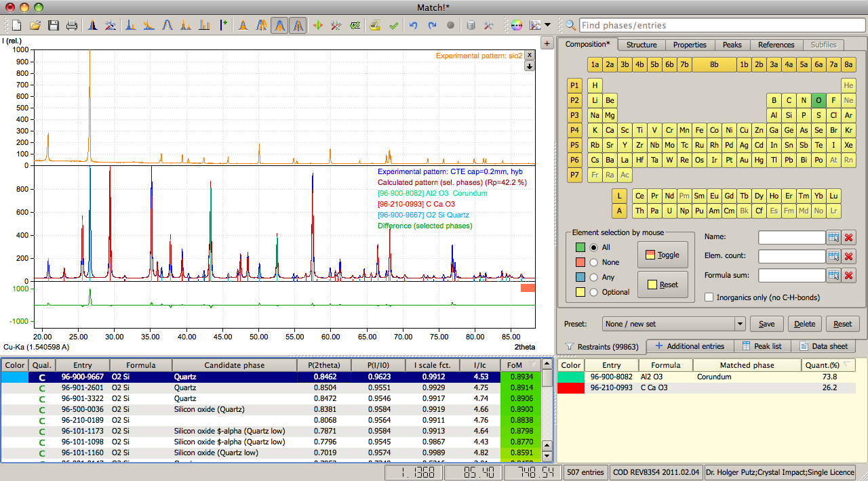This screenshot has width=868, height=481.
Task: Enable Inorganics only checkbox
Action: click(709, 297)
